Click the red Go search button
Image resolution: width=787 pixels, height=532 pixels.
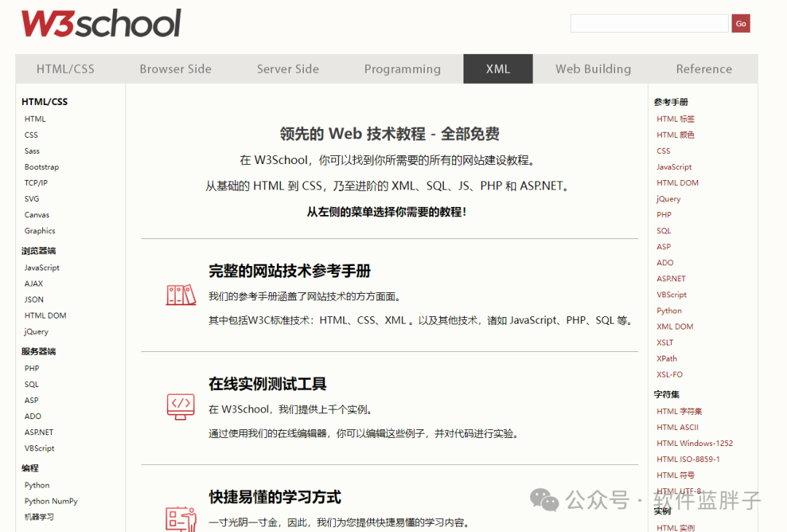(741, 23)
